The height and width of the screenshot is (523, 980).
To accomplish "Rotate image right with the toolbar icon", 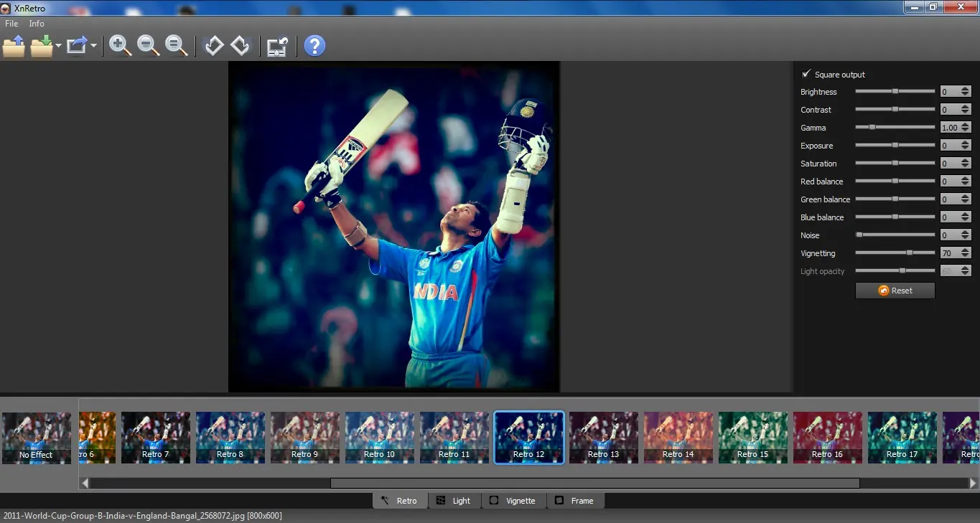I will pyautogui.click(x=240, y=46).
